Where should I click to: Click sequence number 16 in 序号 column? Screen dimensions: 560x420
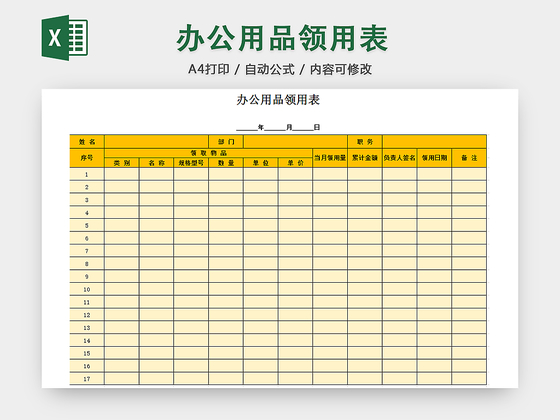(x=87, y=366)
